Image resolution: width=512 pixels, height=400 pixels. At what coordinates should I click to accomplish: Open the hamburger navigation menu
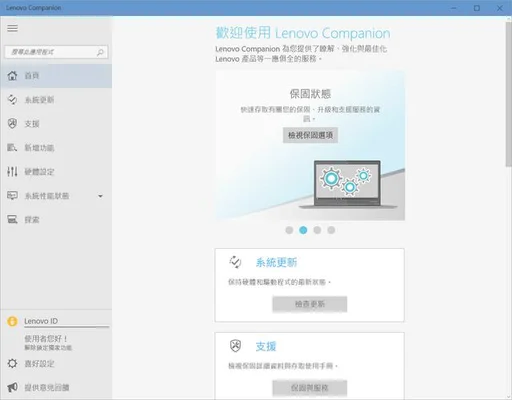12,28
